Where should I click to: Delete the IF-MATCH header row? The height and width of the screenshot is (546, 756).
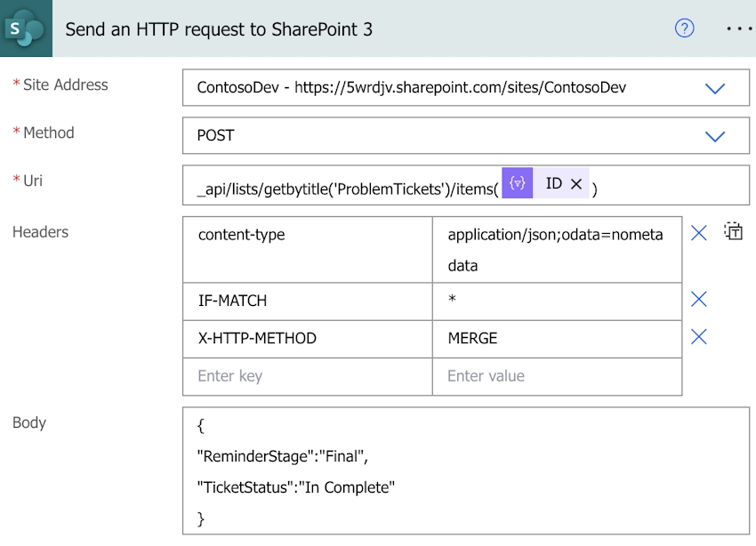point(698,300)
